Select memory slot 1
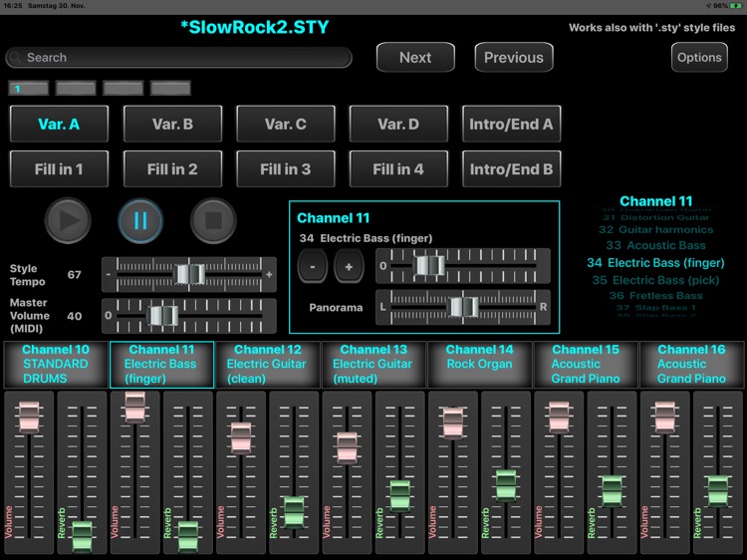Viewport: 747px width, 560px height. (x=29, y=88)
